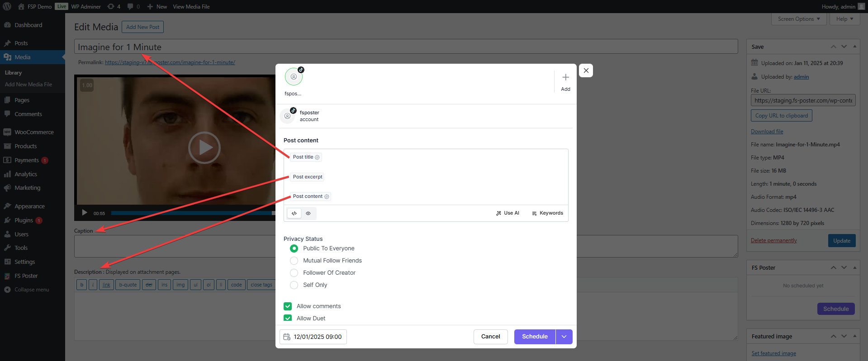Click the Tools wrench icon
Screen dimensions: 868x361
pyautogui.click(x=7, y=248)
